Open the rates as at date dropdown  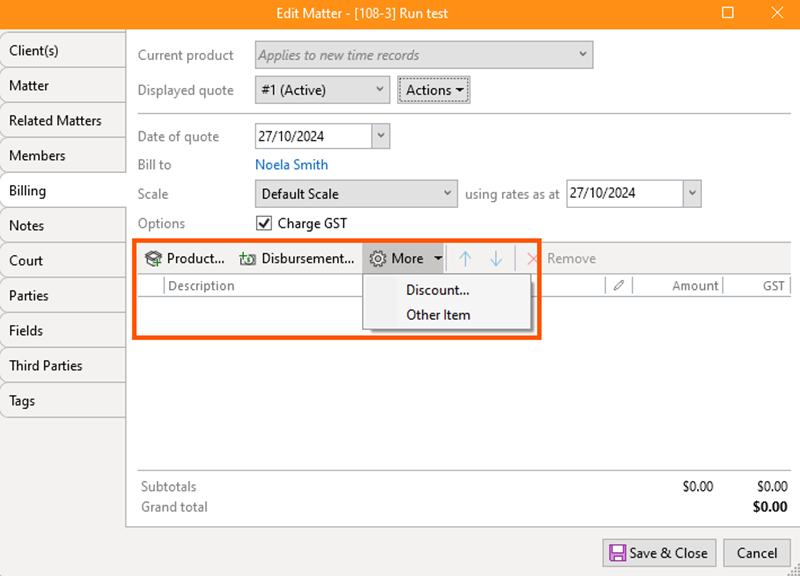(691, 193)
